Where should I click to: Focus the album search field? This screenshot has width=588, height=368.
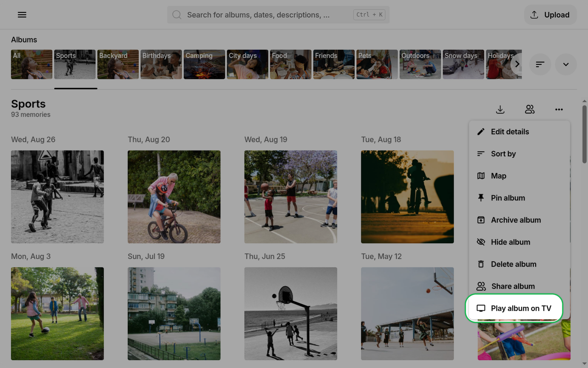tap(278, 15)
